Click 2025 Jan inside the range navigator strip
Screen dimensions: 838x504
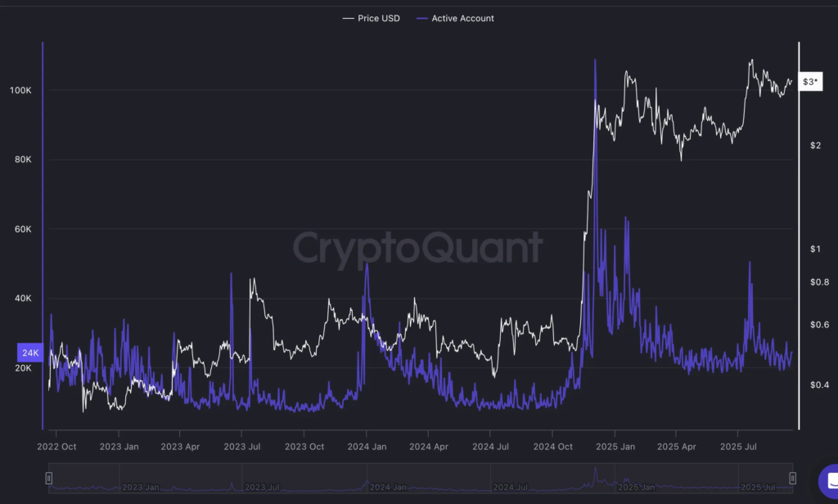(636, 488)
